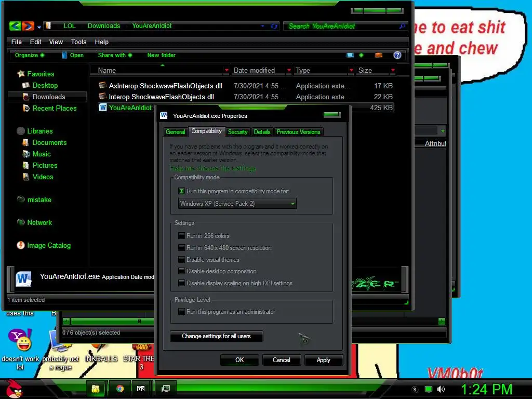Click the YouAreAnIdiot file's W icon
Image resolution: width=532 pixels, height=399 pixels.
pyautogui.click(x=103, y=108)
